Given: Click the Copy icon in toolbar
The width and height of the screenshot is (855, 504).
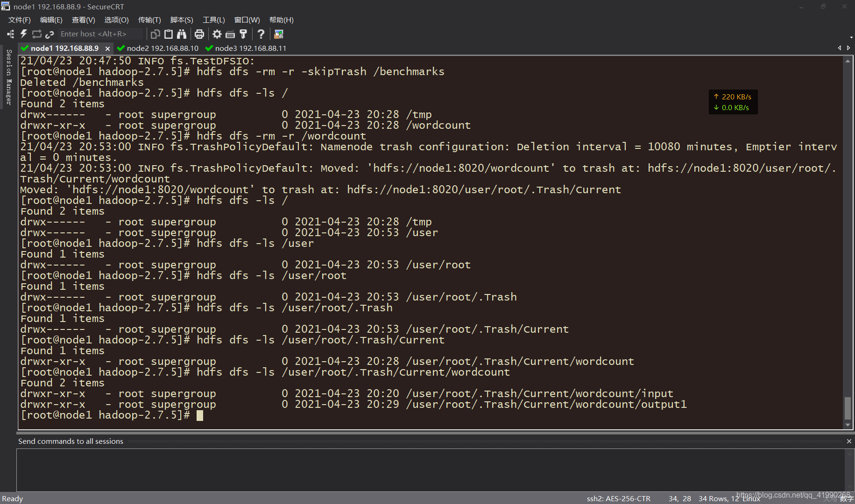Looking at the screenshot, I should click(155, 34).
